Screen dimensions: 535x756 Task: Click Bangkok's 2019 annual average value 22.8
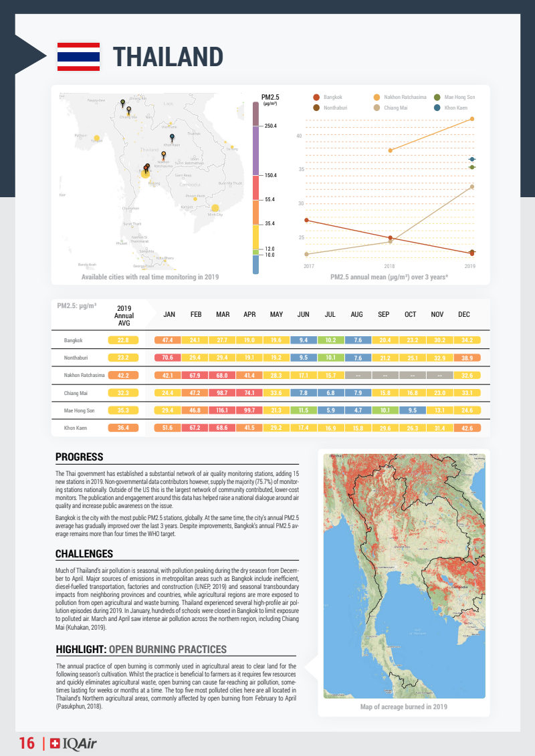click(123, 340)
